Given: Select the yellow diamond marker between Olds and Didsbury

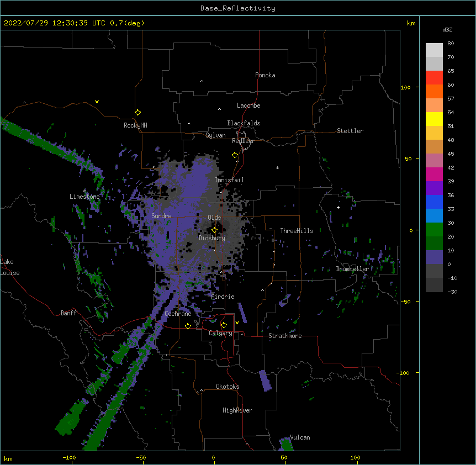Looking at the screenshot, I should click(x=215, y=230).
